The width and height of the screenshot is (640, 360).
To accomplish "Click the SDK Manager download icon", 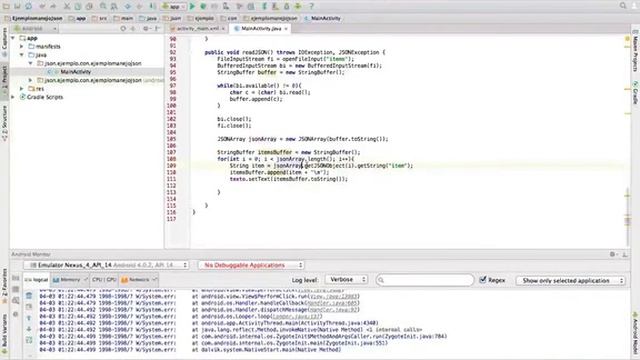I will 287,6.
